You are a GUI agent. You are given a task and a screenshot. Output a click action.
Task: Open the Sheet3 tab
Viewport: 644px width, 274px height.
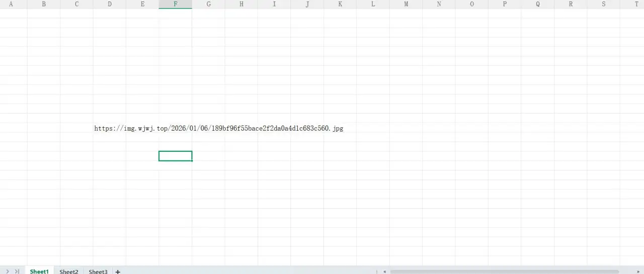(x=98, y=271)
